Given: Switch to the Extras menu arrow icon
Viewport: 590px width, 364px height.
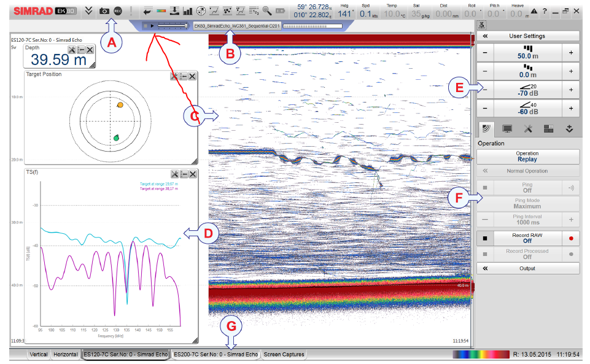Looking at the screenshot, I should pos(569,130).
